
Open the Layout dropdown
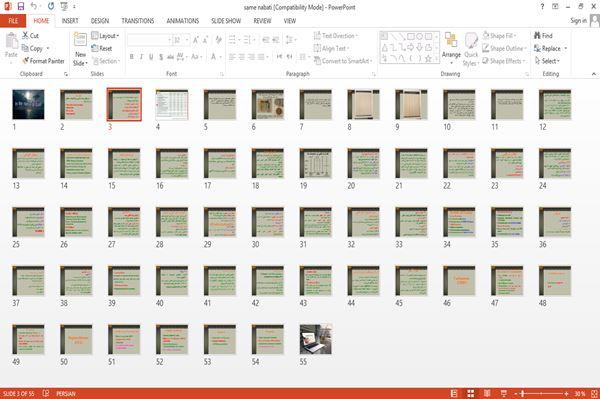coord(105,36)
